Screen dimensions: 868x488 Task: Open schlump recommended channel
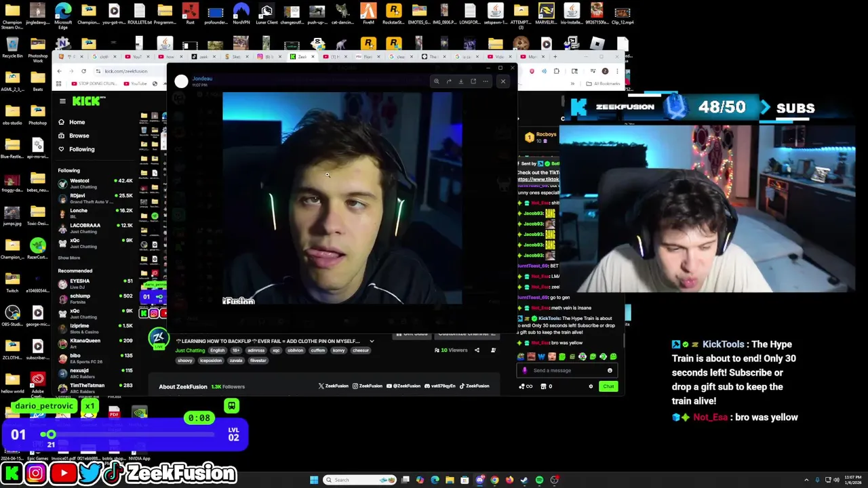96,298
